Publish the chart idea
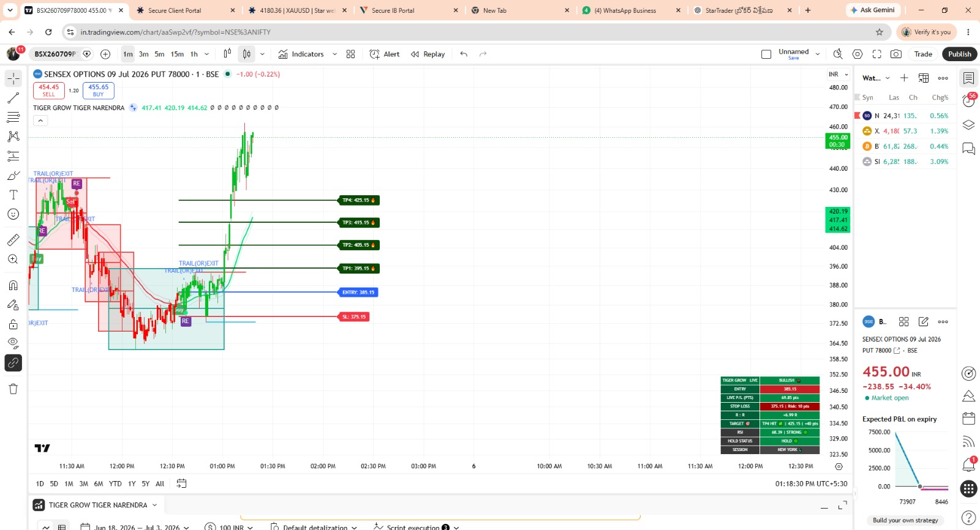980x530 pixels. tap(960, 54)
